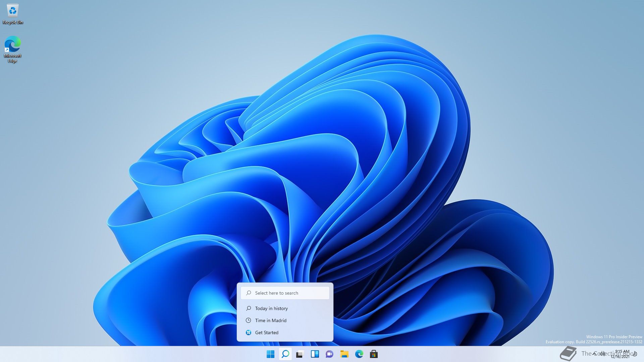Open the Widgets panel icon
This screenshot has height=362, width=644.
(315, 354)
